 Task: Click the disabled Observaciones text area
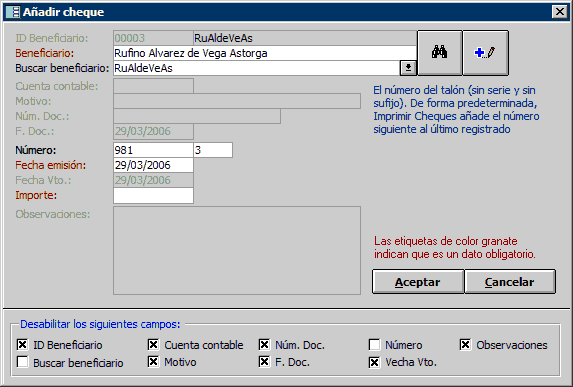coord(237,250)
